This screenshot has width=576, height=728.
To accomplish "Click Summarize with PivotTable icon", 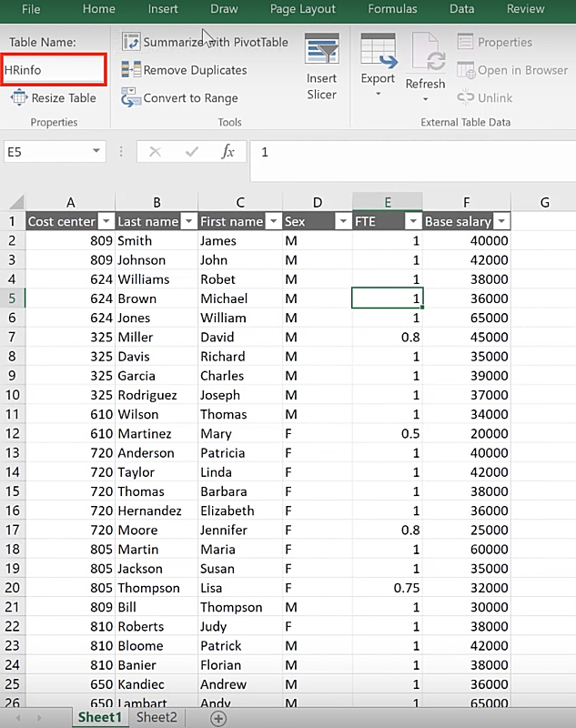I will [131, 42].
